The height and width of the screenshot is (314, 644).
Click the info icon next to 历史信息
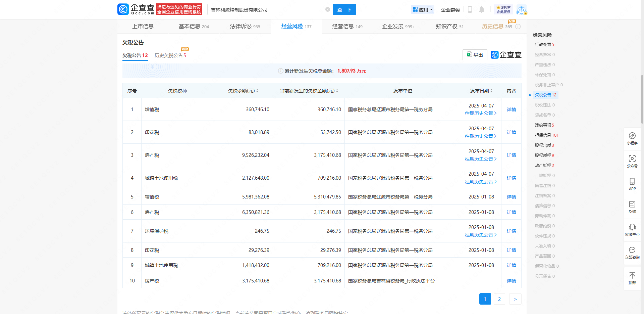pyautogui.click(x=518, y=27)
